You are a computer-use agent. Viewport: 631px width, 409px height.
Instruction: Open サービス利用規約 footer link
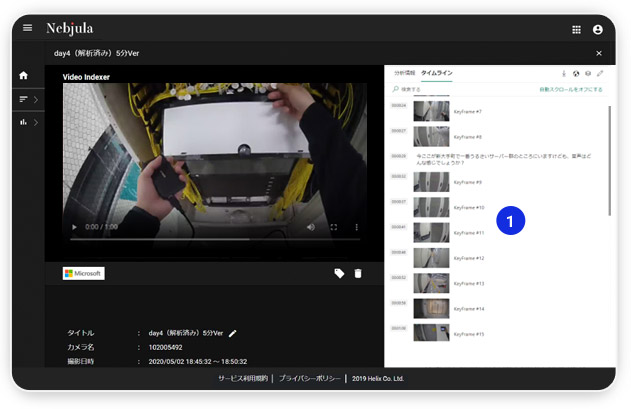[243, 378]
